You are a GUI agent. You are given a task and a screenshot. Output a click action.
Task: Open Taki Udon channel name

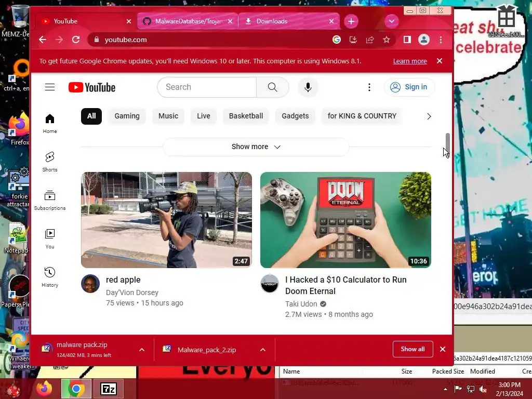pyautogui.click(x=301, y=304)
